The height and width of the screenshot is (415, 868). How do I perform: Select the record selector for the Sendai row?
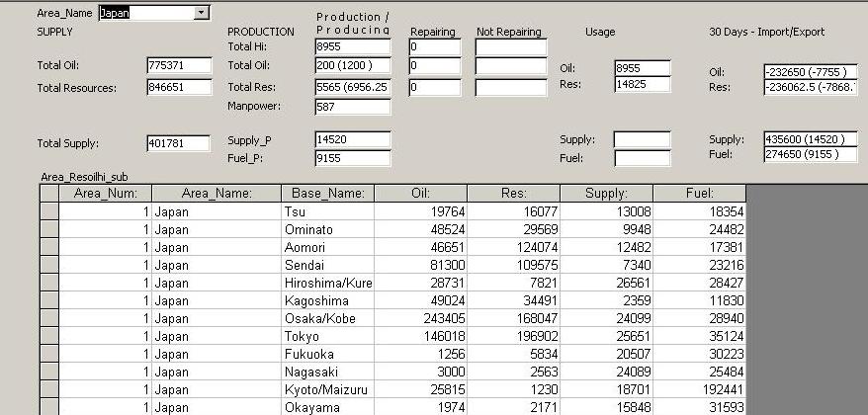(x=49, y=265)
